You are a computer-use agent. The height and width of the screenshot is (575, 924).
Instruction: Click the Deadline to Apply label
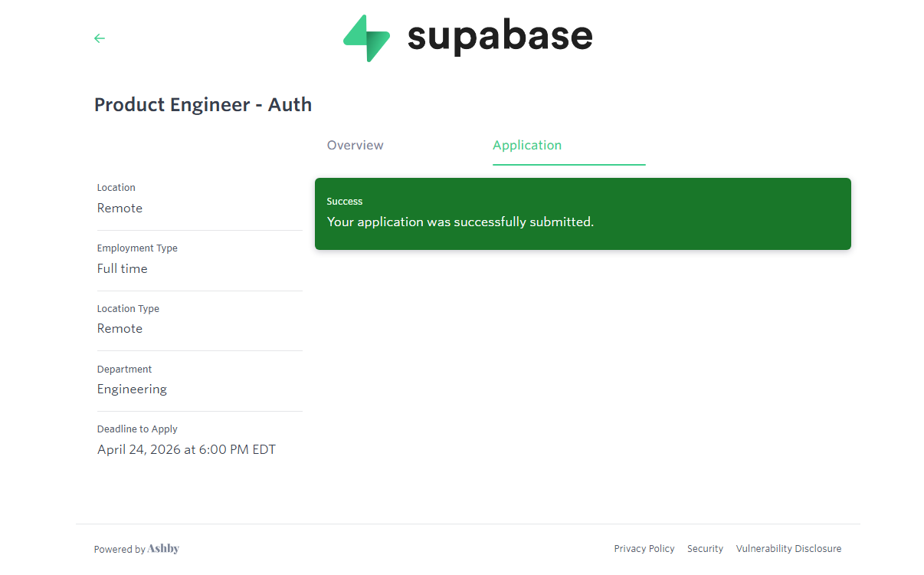[137, 429]
